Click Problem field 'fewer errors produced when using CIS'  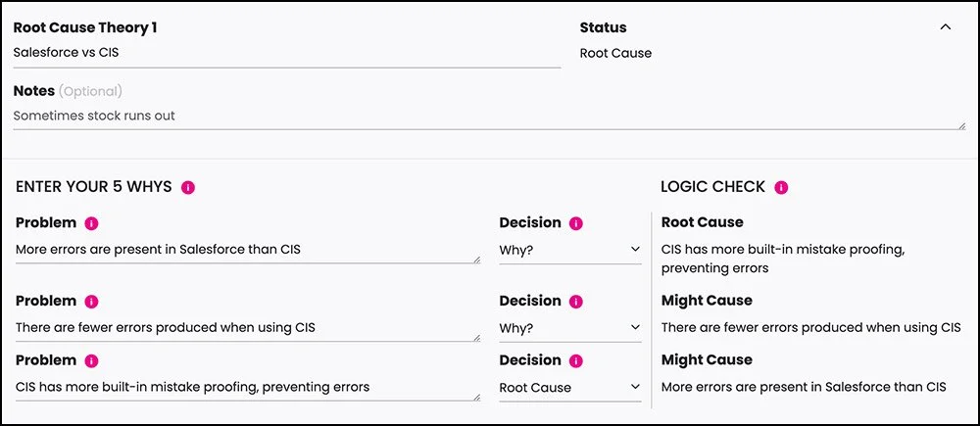[245, 327]
